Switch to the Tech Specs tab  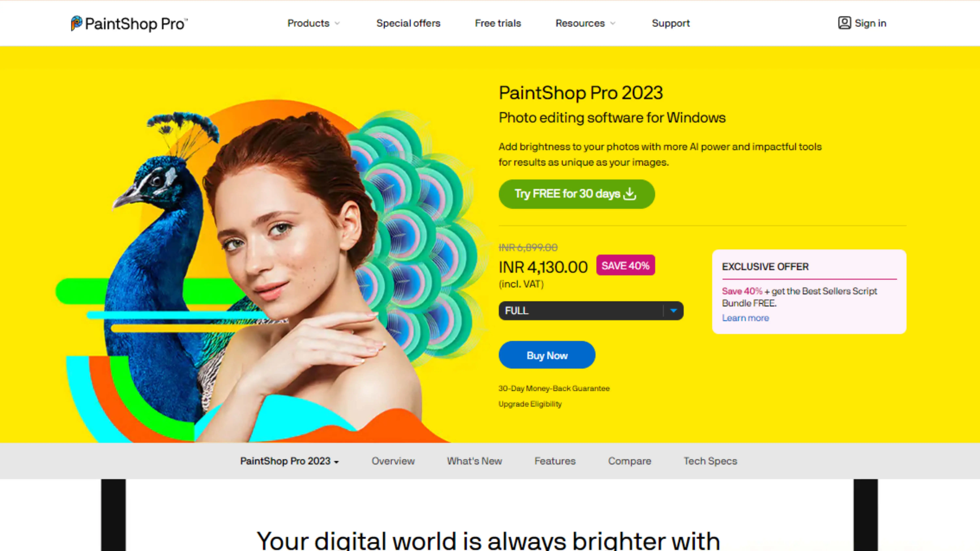pyautogui.click(x=710, y=461)
